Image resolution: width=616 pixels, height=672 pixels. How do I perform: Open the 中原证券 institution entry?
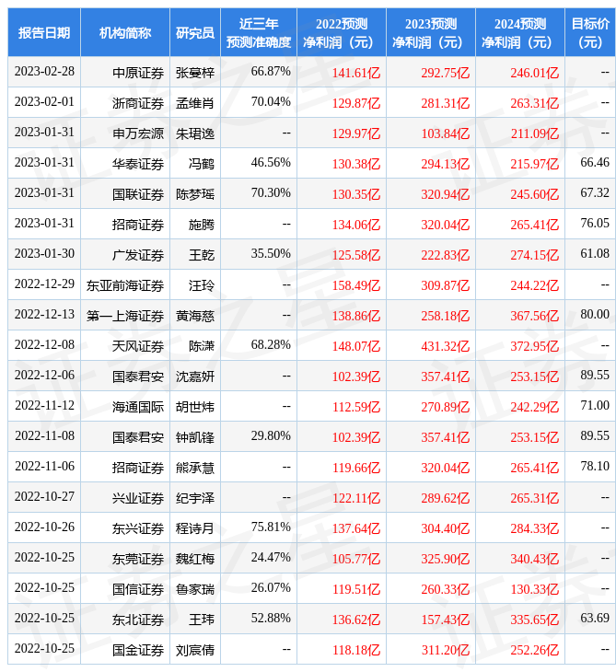(x=138, y=72)
